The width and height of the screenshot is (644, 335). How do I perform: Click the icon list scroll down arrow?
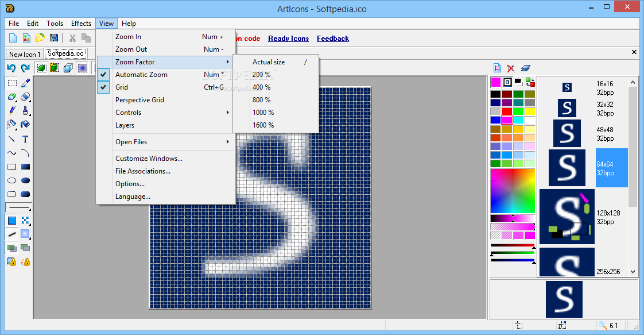tap(633, 272)
